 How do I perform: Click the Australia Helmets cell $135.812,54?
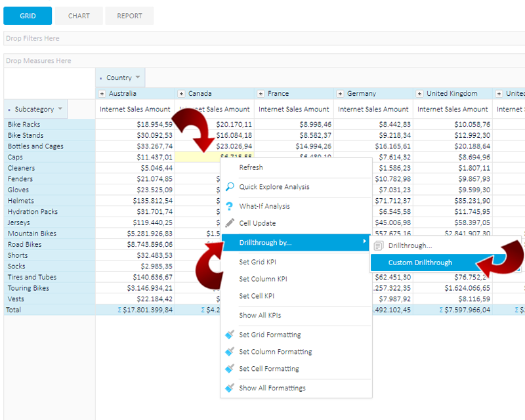click(x=135, y=201)
